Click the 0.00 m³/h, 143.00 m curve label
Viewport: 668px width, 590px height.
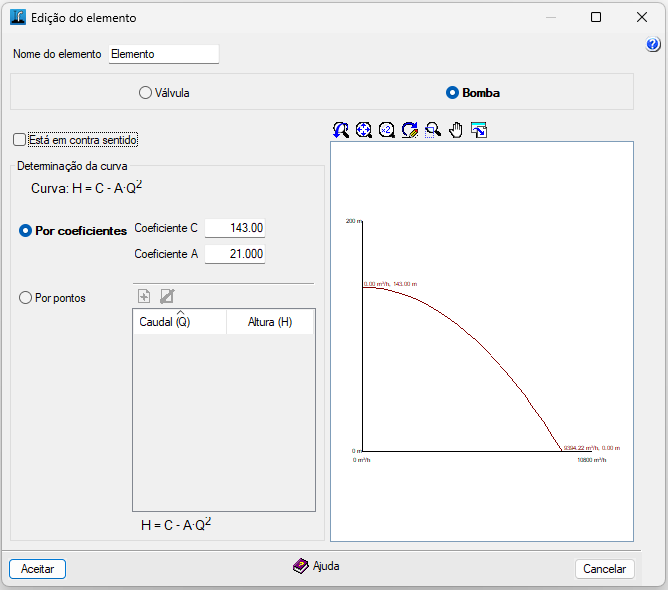[390, 284]
